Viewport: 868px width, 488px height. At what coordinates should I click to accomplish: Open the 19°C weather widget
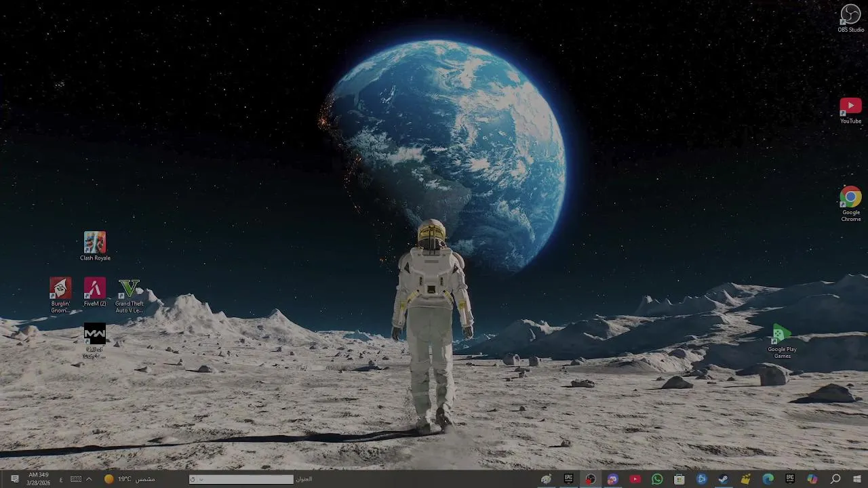click(129, 479)
